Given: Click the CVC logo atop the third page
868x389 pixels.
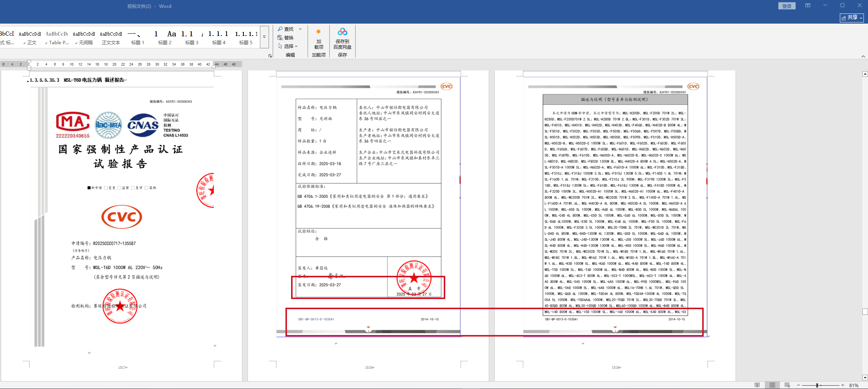Looking at the screenshot, I should (x=693, y=86).
